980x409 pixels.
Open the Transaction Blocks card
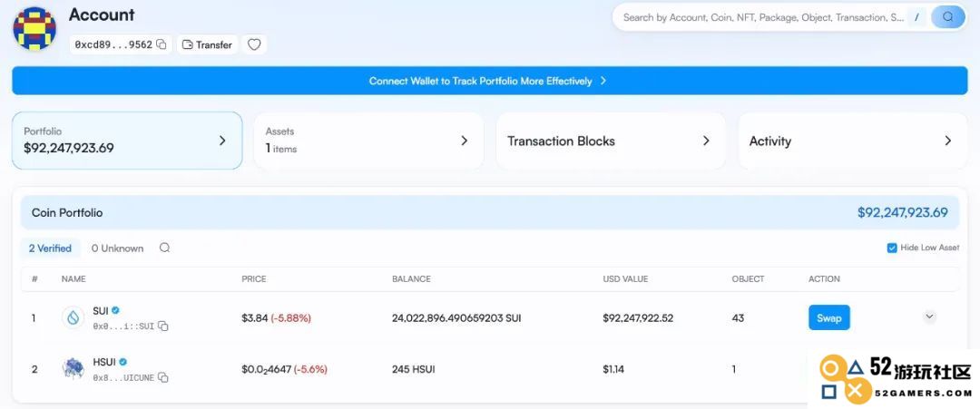click(x=611, y=141)
